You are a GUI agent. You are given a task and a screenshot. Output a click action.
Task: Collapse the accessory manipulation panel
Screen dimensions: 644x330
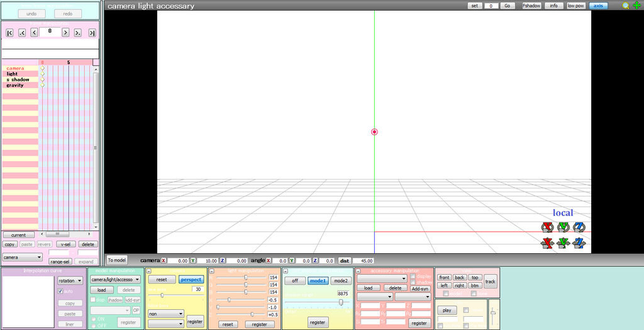(358, 271)
